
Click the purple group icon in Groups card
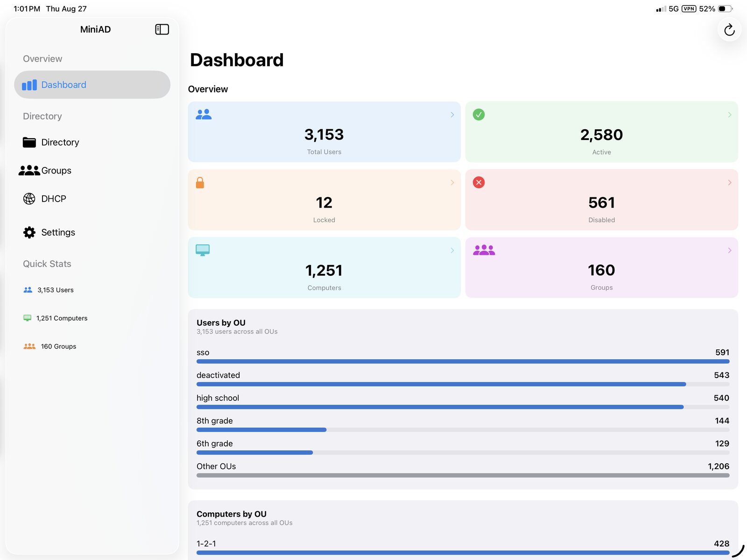pyautogui.click(x=484, y=250)
